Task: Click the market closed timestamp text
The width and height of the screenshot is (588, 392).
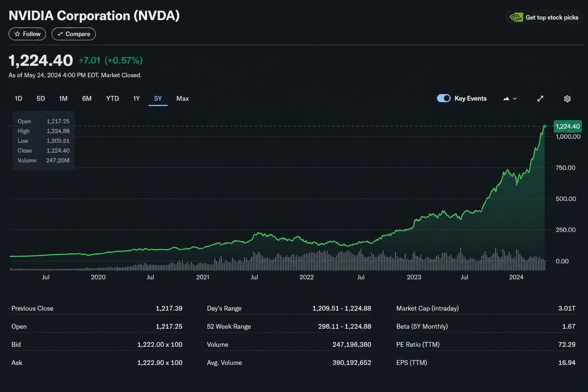Action: tap(75, 75)
